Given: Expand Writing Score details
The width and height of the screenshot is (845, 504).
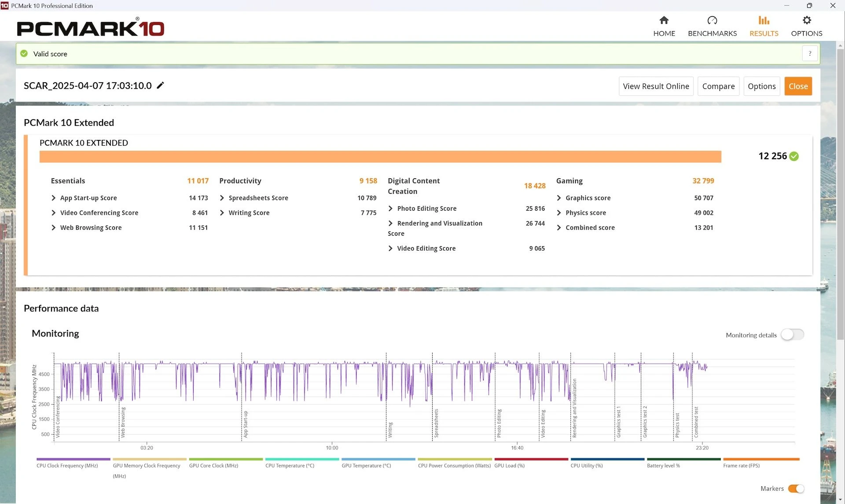Looking at the screenshot, I should pos(222,213).
